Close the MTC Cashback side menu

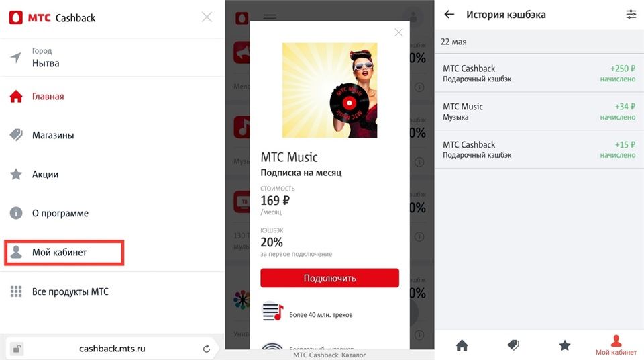point(207,17)
